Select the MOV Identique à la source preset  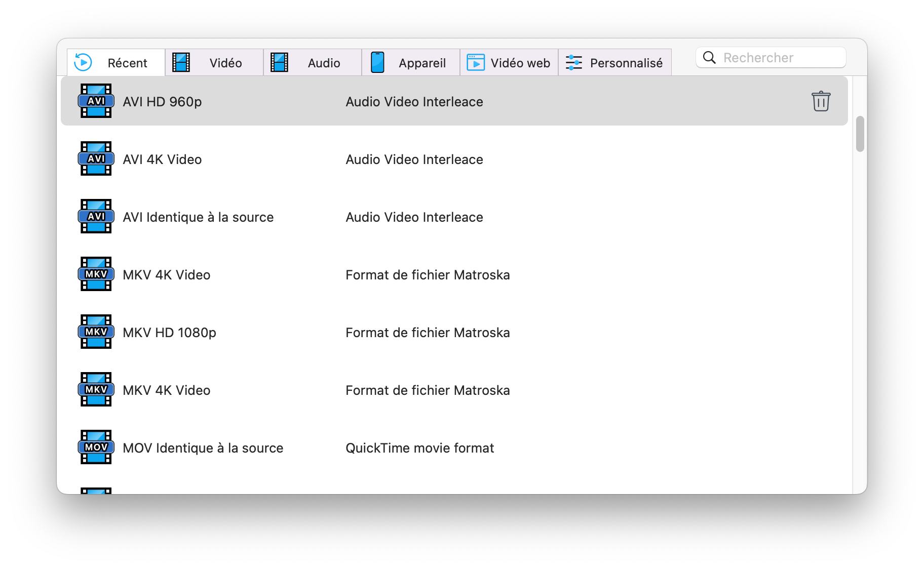tap(203, 448)
